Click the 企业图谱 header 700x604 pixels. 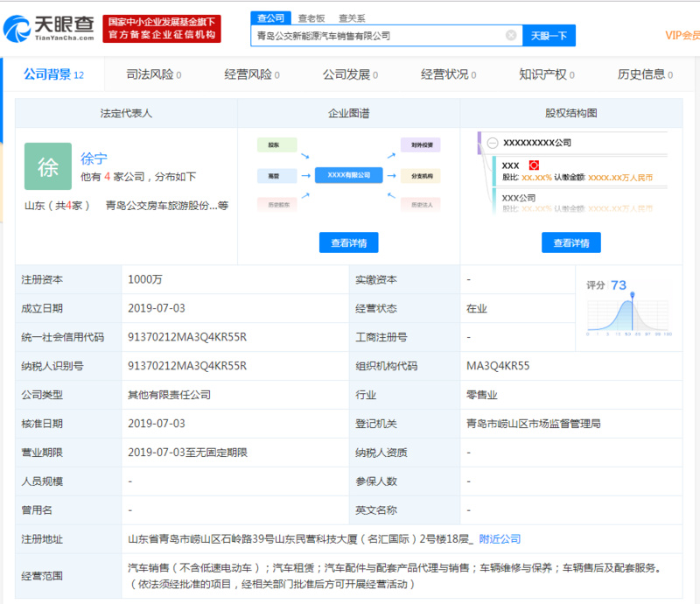click(x=348, y=114)
